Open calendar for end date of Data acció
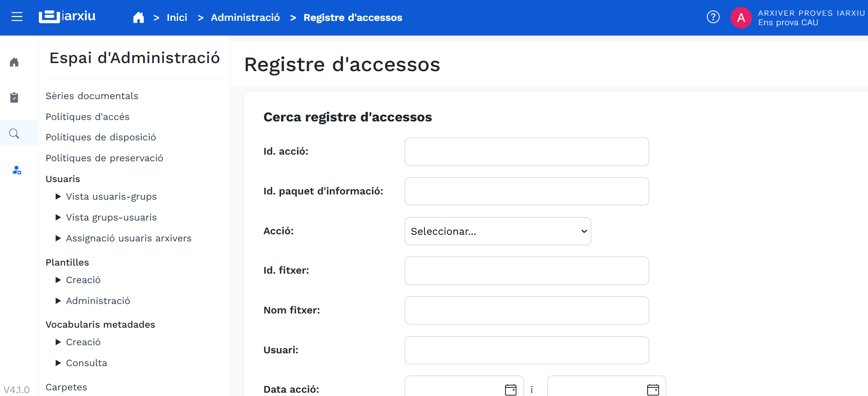This screenshot has height=396, width=868. point(653,389)
